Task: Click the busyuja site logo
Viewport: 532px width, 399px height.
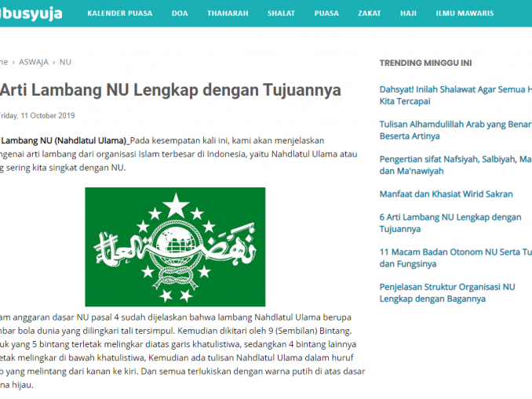Action: (31, 13)
